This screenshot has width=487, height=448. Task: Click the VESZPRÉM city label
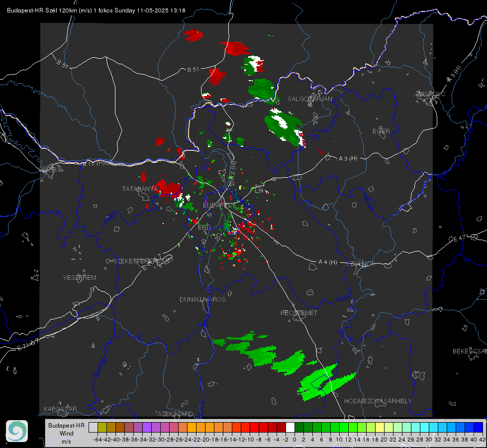(80, 278)
